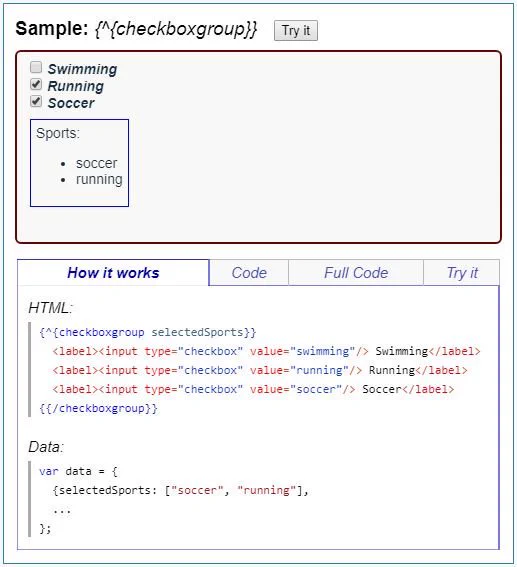Image resolution: width=517 pixels, height=567 pixels.
Task: Click the Try it button beside the Sample heading
Action: tap(296, 30)
